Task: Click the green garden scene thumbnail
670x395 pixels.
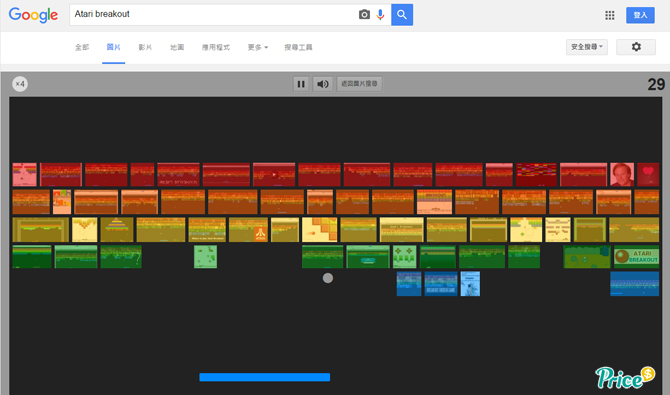Action: pyautogui.click(x=587, y=256)
